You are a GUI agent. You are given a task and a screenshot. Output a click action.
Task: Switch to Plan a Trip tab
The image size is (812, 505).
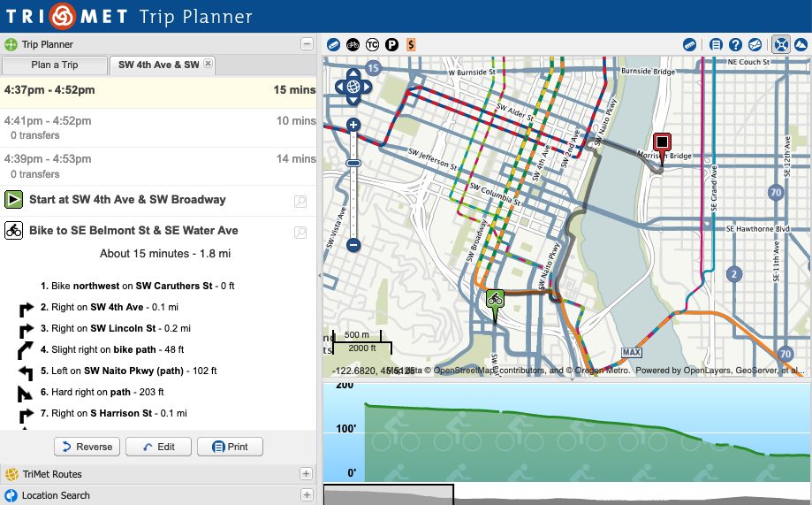click(55, 65)
